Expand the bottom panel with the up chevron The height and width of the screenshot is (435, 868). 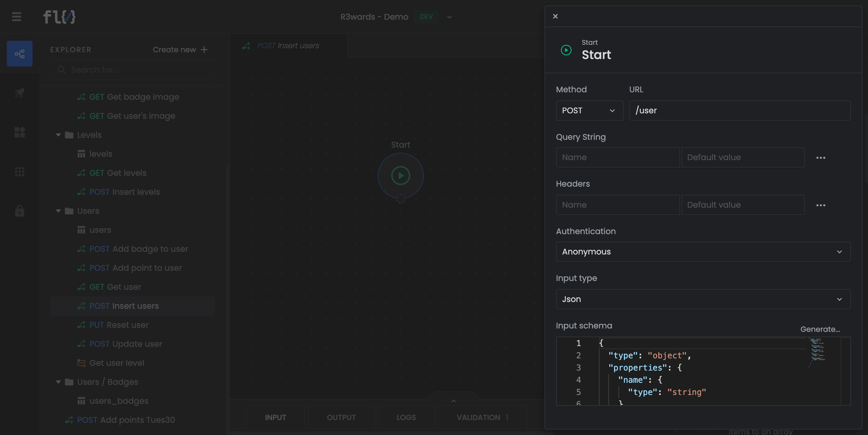[454, 401]
